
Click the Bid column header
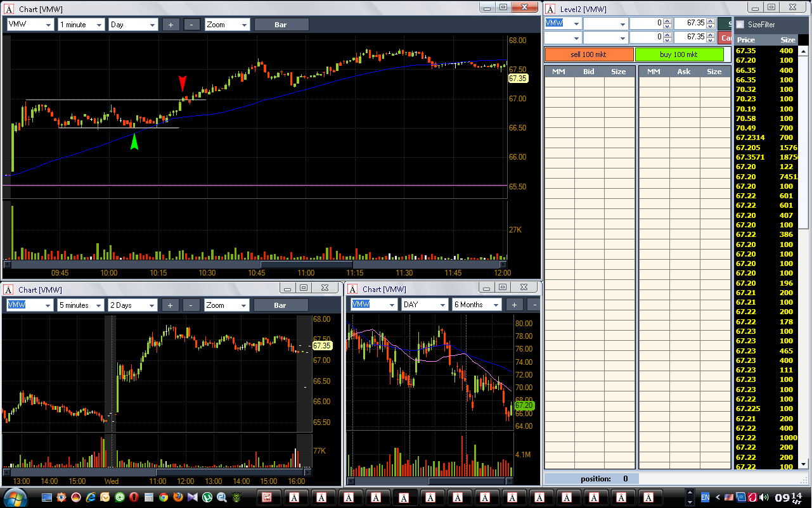coord(589,72)
